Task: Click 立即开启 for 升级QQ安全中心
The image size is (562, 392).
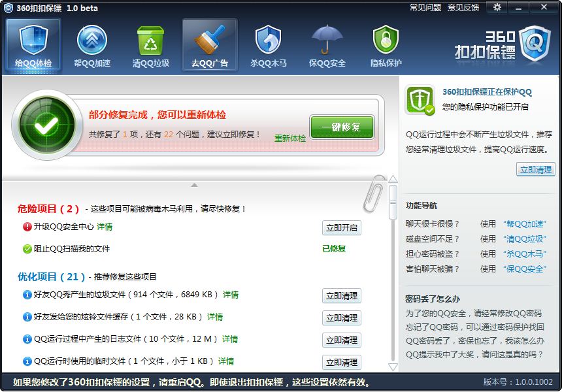Action: (x=342, y=228)
